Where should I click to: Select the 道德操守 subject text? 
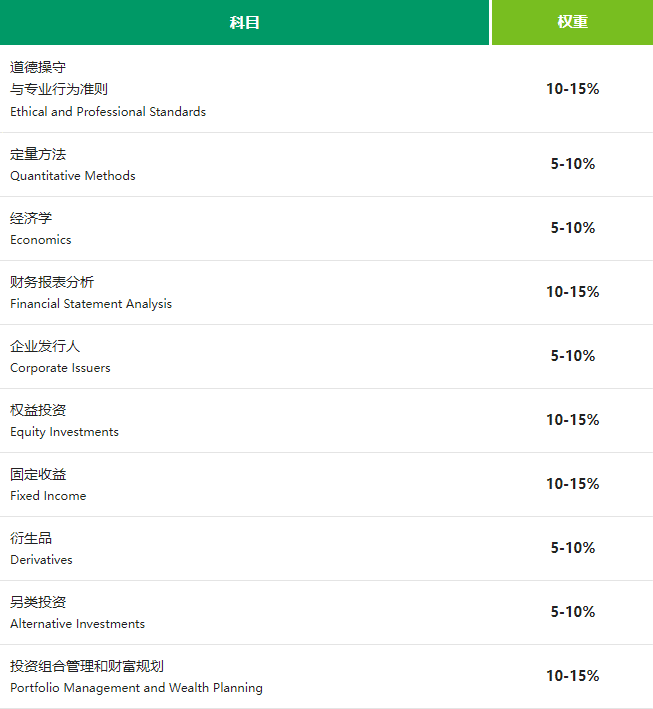(38, 67)
